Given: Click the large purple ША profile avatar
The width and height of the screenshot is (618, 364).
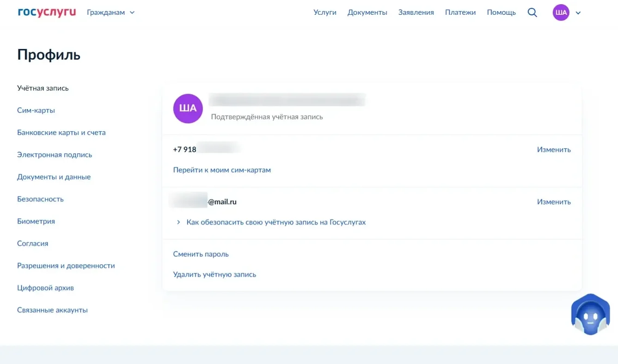Looking at the screenshot, I should pyautogui.click(x=188, y=109).
